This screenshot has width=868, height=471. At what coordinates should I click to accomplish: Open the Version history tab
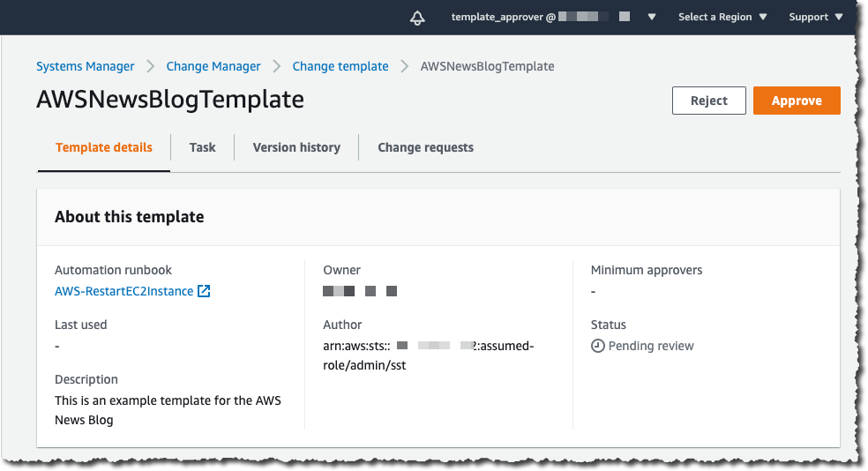point(296,148)
